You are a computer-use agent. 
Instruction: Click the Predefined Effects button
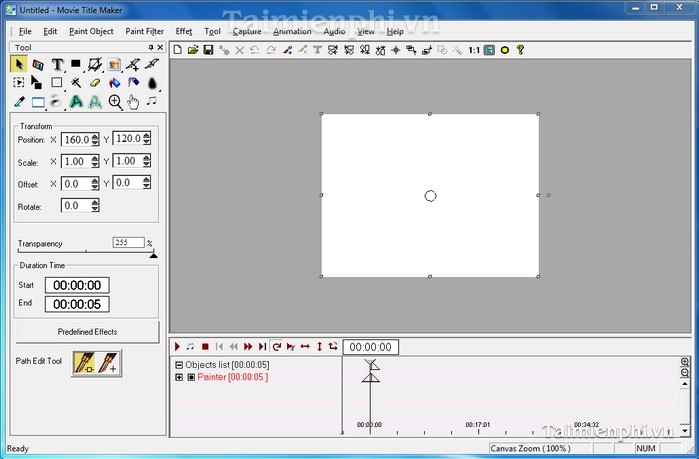point(87,332)
